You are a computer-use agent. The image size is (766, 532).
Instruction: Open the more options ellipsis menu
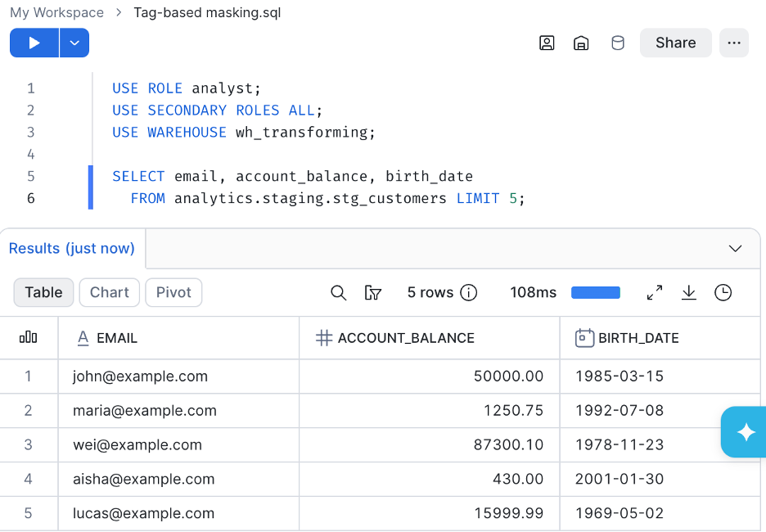[734, 43]
